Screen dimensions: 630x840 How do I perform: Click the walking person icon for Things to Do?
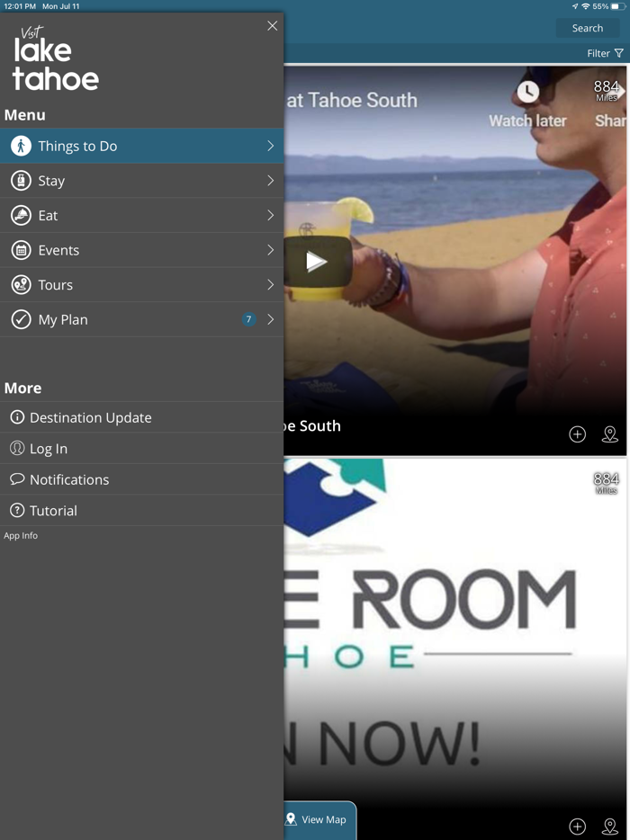click(x=21, y=146)
